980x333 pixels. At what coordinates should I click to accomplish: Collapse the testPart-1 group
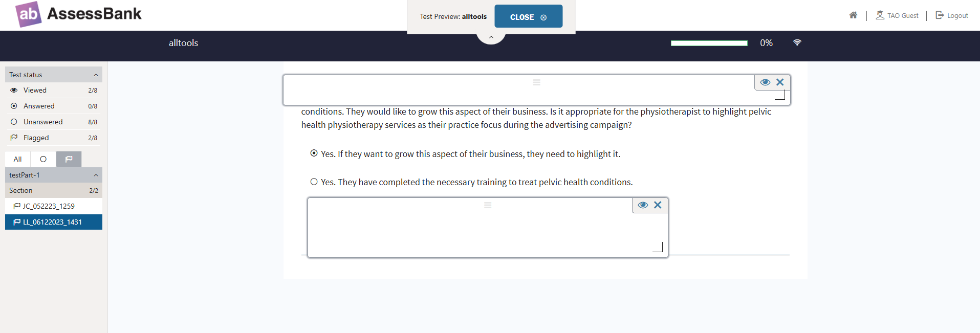tap(96, 175)
